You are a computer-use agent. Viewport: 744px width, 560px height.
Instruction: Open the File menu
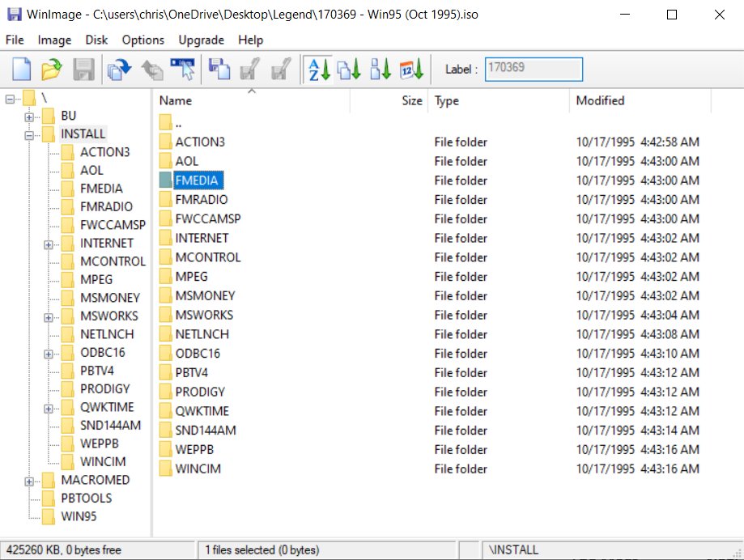click(15, 40)
